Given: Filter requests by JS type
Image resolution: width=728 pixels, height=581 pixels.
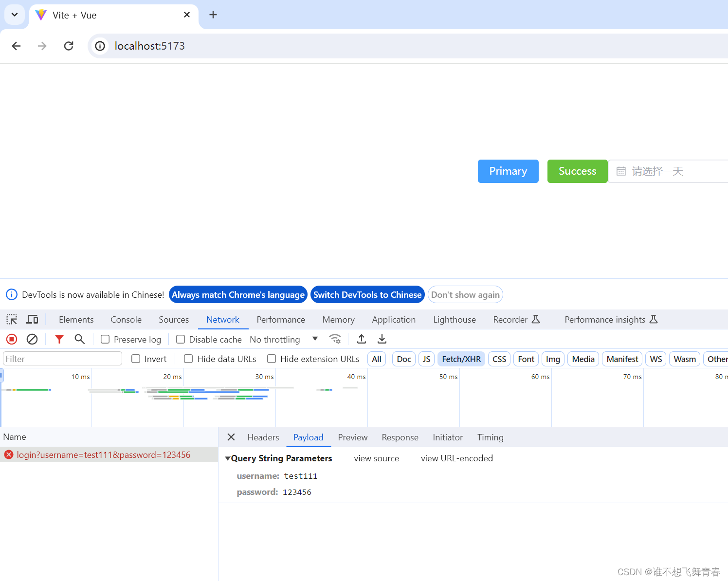Looking at the screenshot, I should 426,359.
